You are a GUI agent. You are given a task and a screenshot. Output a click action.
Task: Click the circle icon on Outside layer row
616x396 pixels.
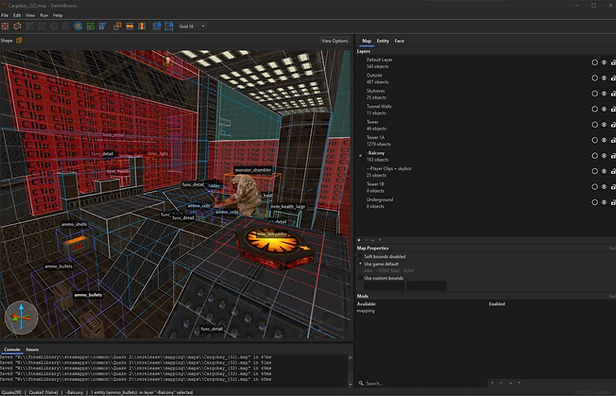(x=594, y=78)
